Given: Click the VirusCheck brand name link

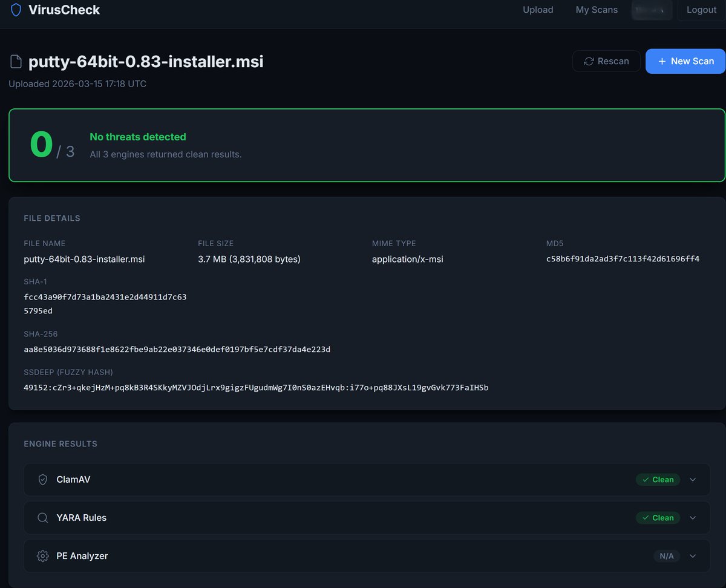Looking at the screenshot, I should [64, 10].
